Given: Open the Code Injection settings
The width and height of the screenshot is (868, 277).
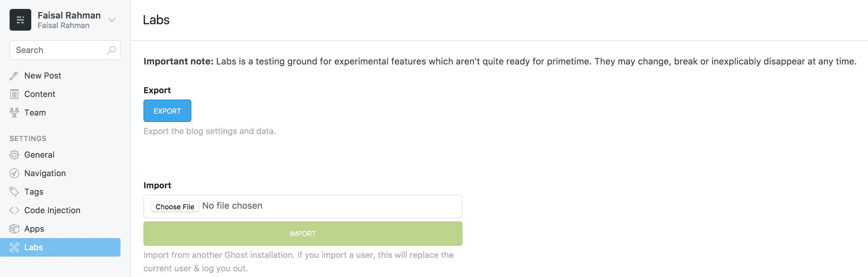Looking at the screenshot, I should pyautogui.click(x=52, y=210).
